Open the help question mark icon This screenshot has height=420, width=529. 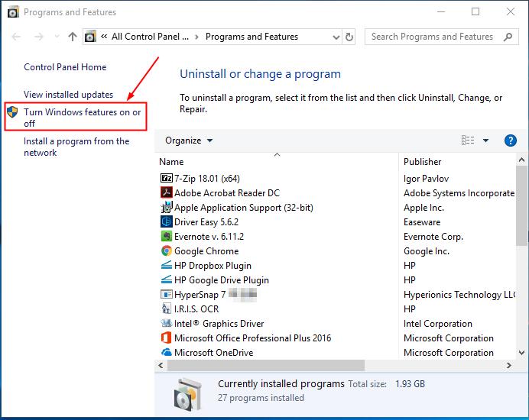[x=511, y=141]
